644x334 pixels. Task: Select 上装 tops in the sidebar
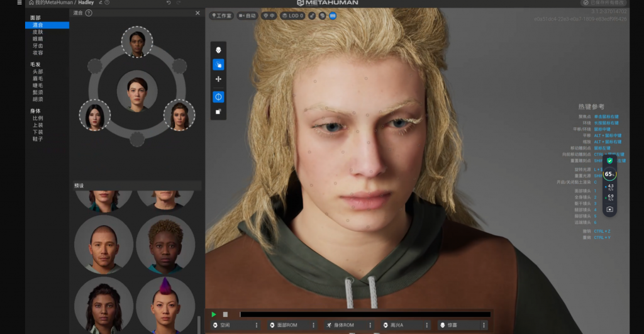(38, 125)
